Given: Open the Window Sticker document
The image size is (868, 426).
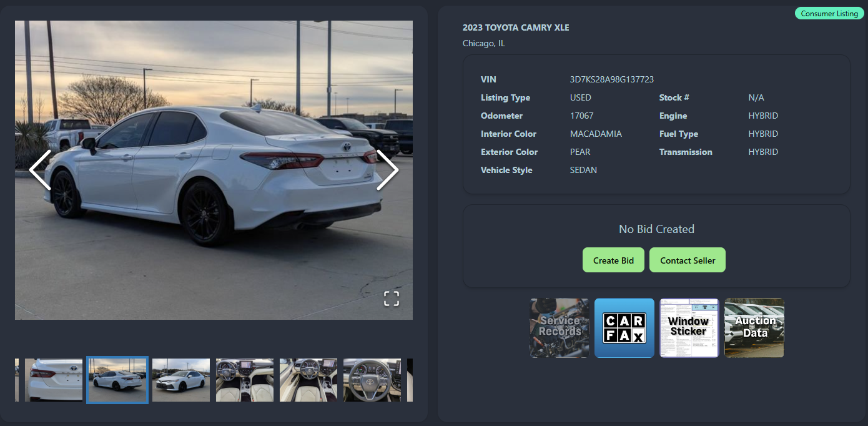Looking at the screenshot, I should 689,328.
